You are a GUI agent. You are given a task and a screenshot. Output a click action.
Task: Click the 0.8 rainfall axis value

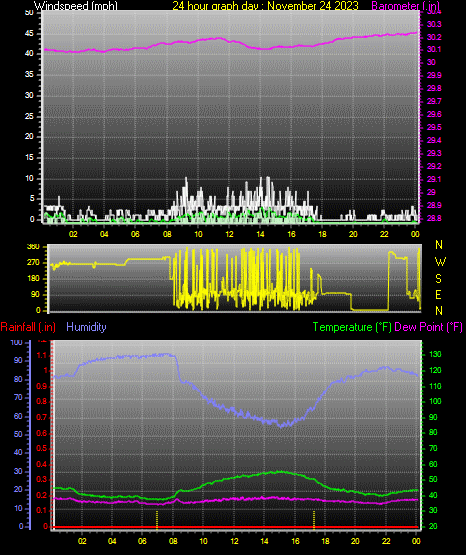click(42, 401)
